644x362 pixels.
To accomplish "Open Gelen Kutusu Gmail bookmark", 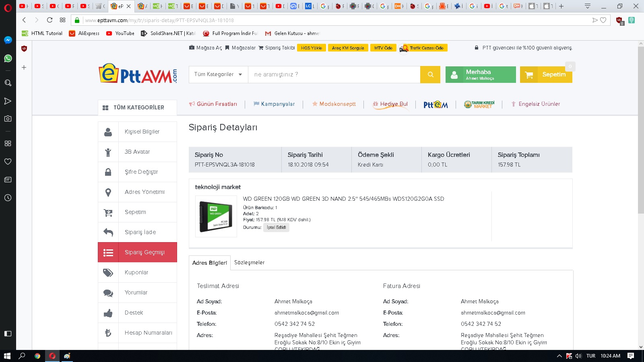I will 292,33.
